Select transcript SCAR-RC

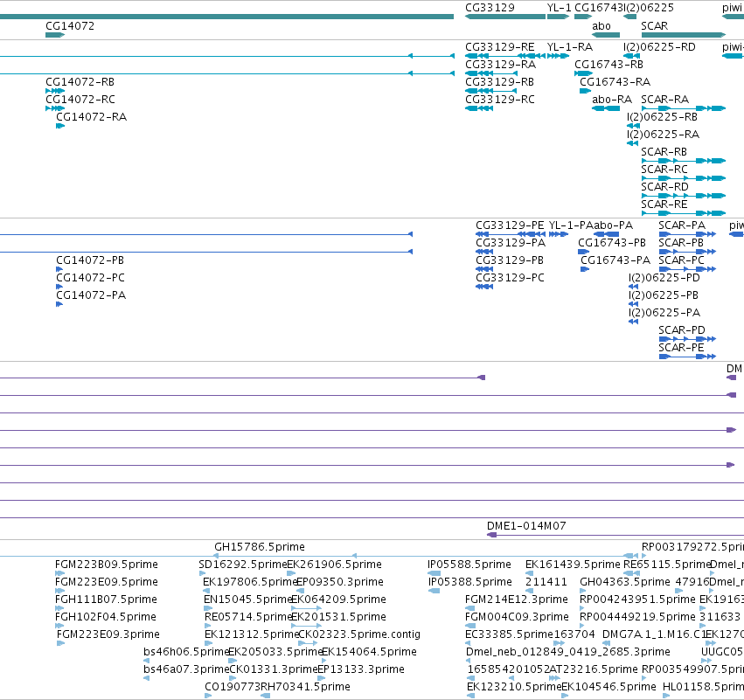point(664,170)
